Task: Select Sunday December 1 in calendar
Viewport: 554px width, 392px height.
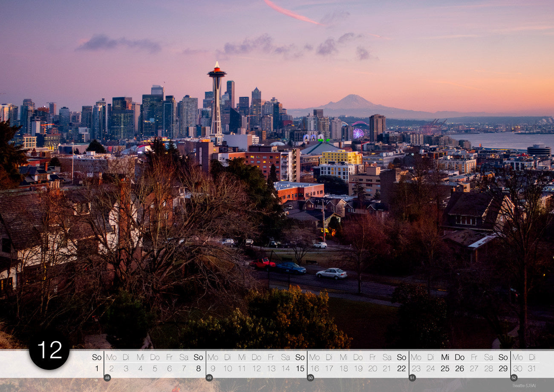Action: [x=97, y=368]
